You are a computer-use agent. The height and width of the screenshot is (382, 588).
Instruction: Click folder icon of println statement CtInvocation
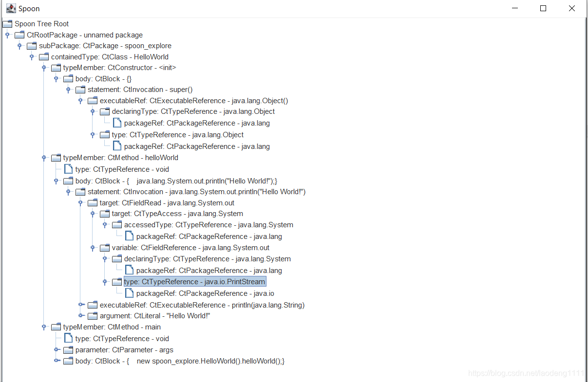coord(80,192)
